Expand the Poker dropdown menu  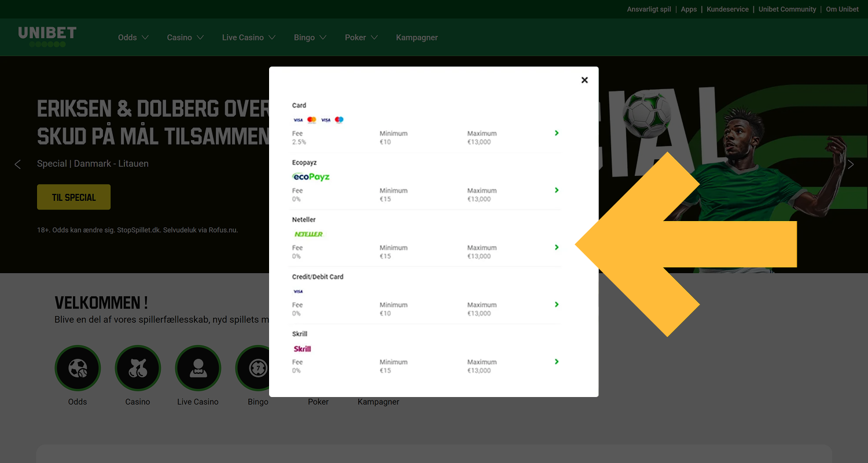click(361, 38)
